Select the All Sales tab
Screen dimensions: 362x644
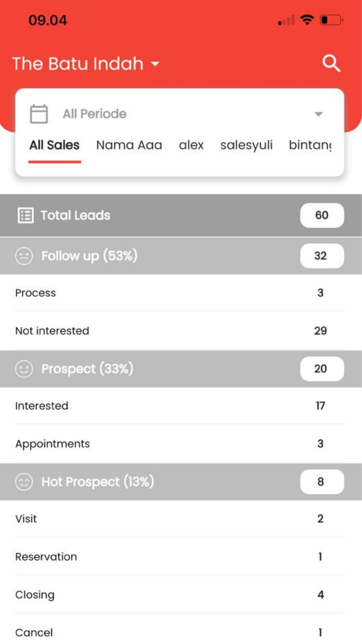pyautogui.click(x=54, y=145)
